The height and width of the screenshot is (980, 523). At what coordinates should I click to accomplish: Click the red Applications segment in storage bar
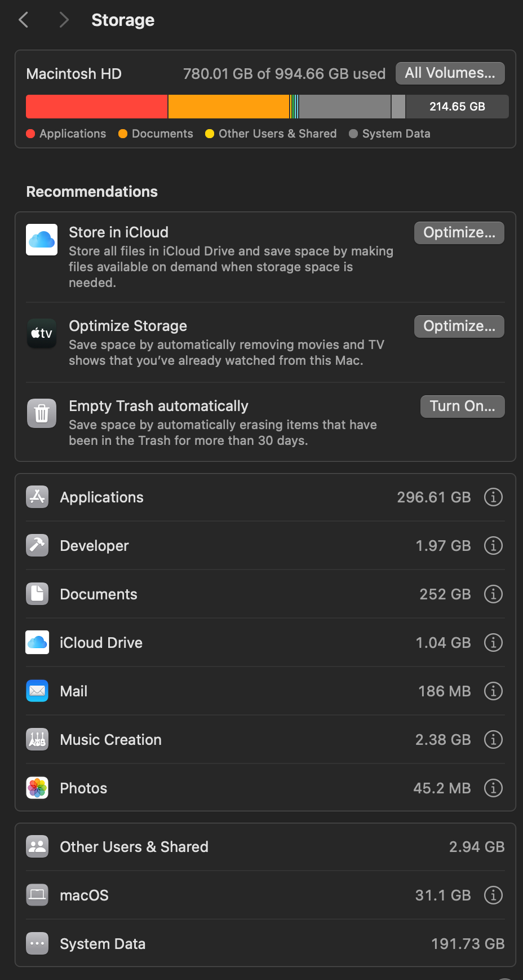pyautogui.click(x=96, y=107)
